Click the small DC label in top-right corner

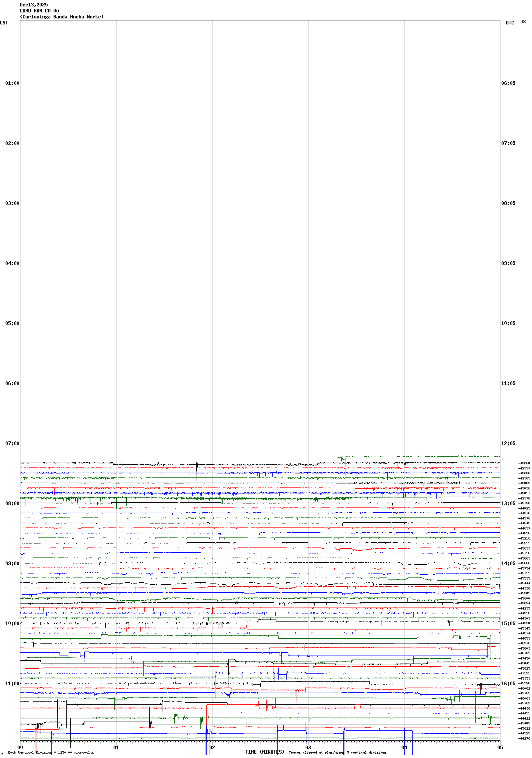[524, 22]
